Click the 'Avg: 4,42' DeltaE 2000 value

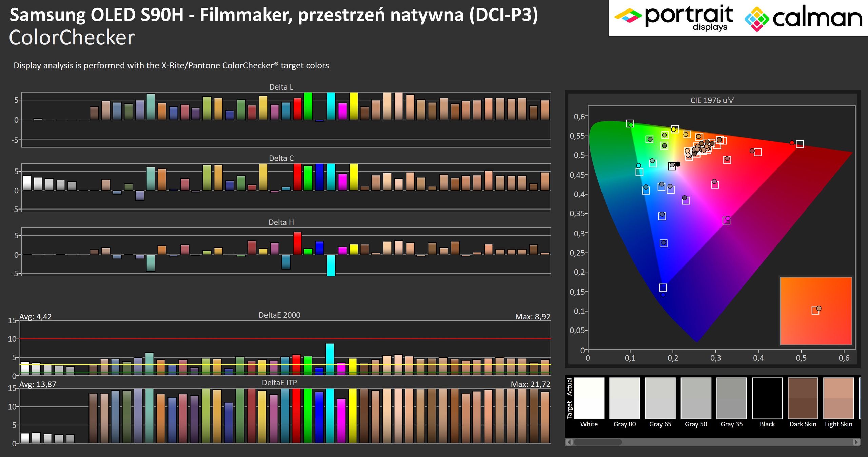(x=35, y=317)
